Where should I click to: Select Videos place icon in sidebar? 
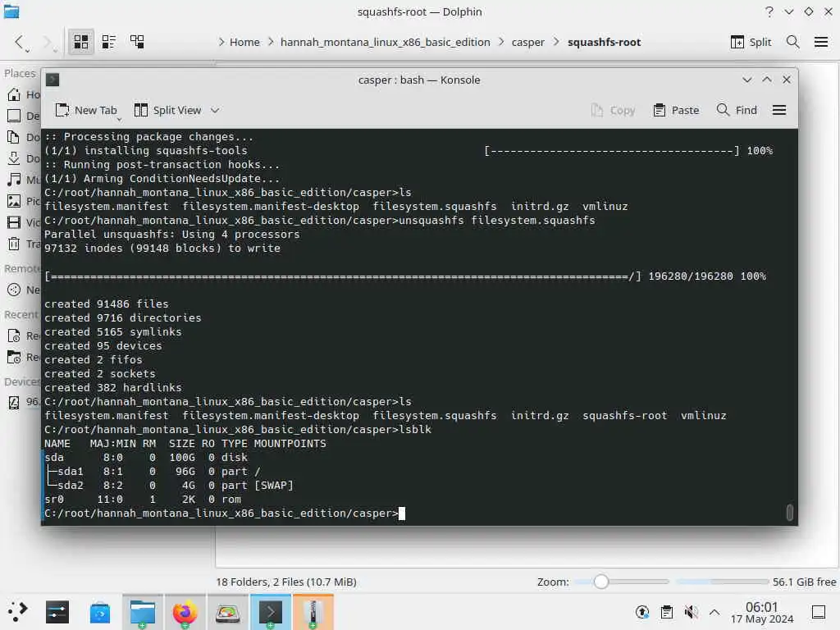[x=14, y=222]
